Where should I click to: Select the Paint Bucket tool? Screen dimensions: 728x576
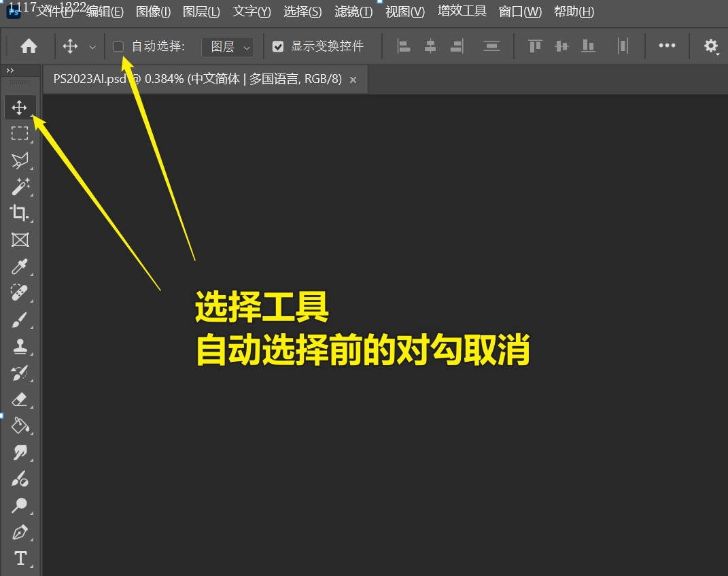[x=20, y=426]
